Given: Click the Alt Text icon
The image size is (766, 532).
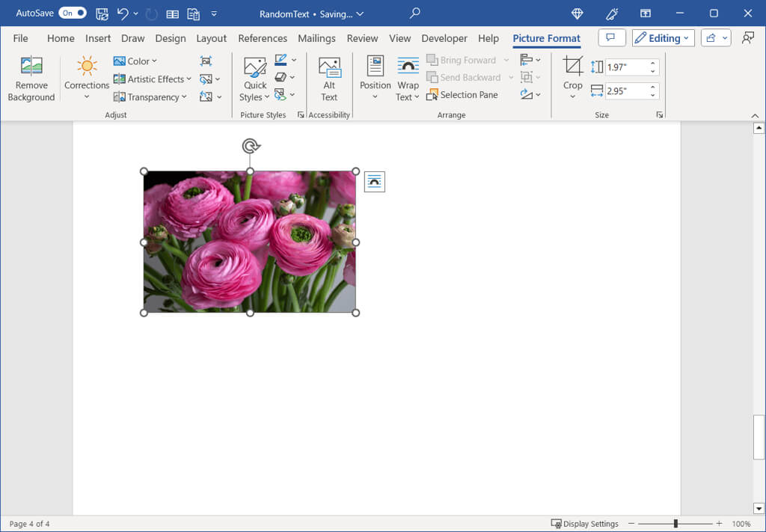Looking at the screenshot, I should coord(329,67).
